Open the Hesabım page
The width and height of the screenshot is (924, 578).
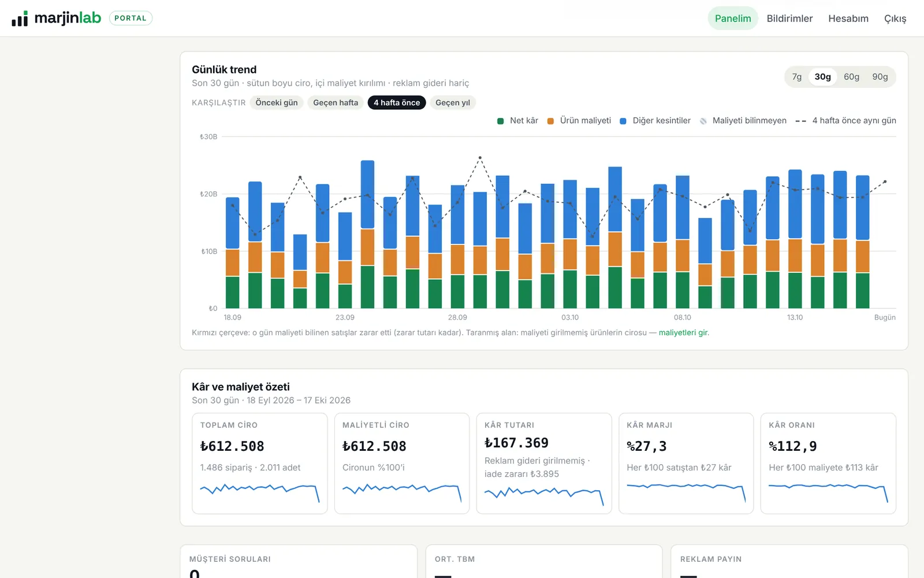click(848, 18)
